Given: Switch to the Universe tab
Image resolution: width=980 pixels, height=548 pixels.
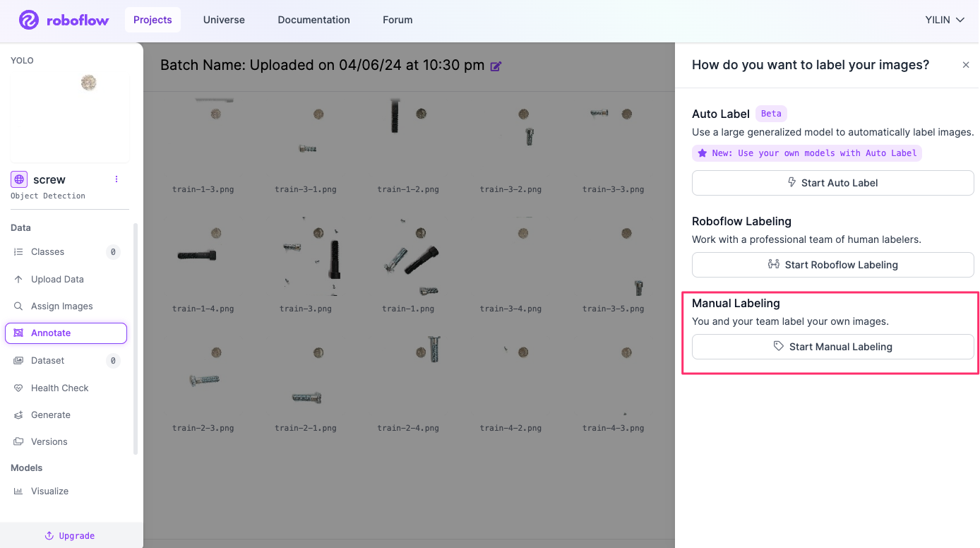Looking at the screenshot, I should pyautogui.click(x=224, y=20).
